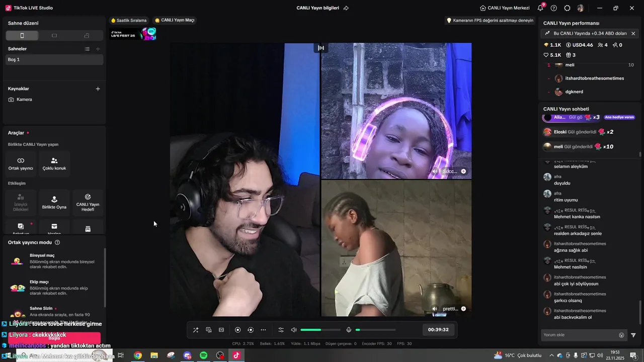The height and width of the screenshot is (362, 644).
Task: Open more options three dots
Action: (x=263, y=330)
